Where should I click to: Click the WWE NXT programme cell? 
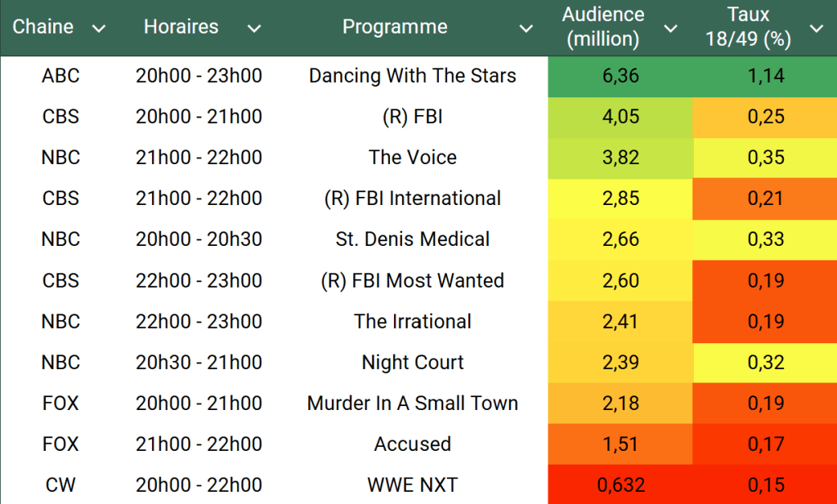pos(412,485)
